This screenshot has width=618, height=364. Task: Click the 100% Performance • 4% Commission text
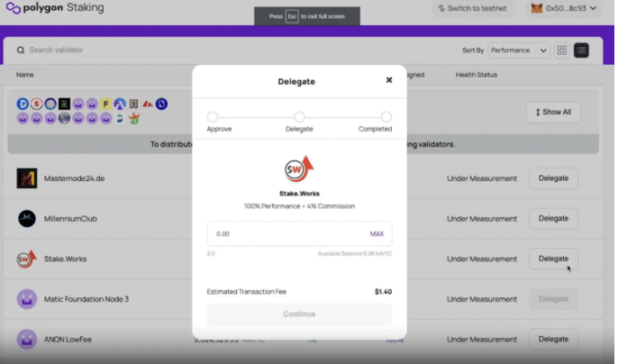click(x=299, y=205)
